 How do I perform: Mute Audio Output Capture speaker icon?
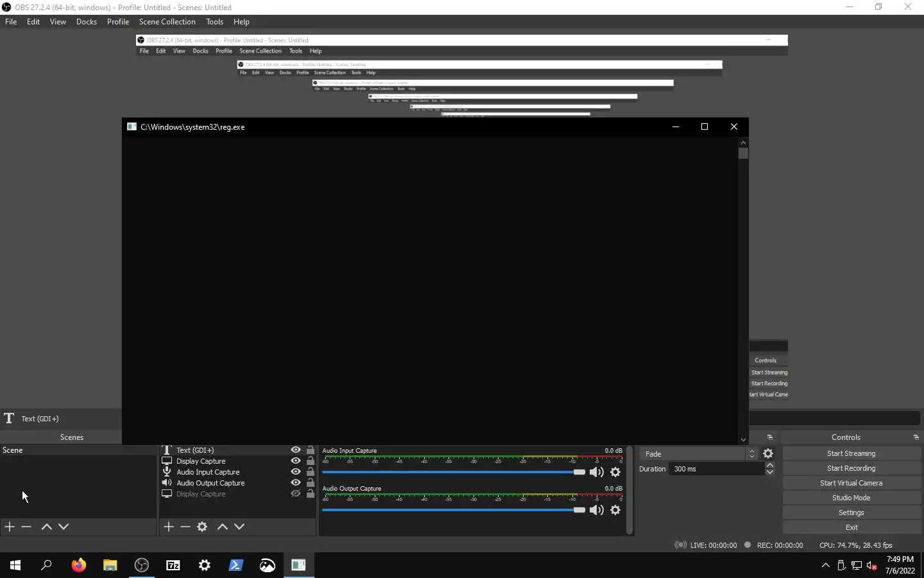(x=597, y=510)
